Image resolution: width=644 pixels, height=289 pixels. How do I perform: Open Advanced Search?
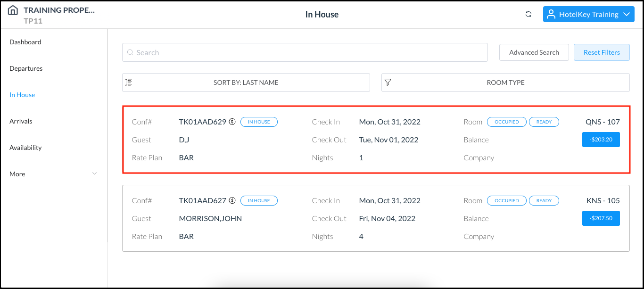coord(534,52)
